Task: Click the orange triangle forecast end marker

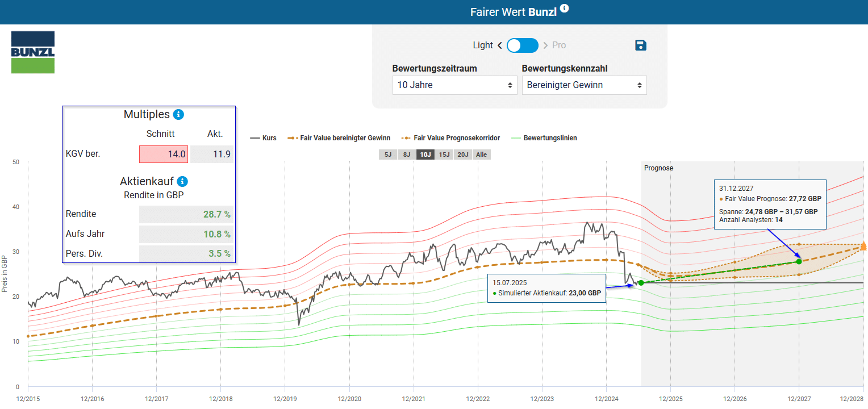Action: pos(863,246)
